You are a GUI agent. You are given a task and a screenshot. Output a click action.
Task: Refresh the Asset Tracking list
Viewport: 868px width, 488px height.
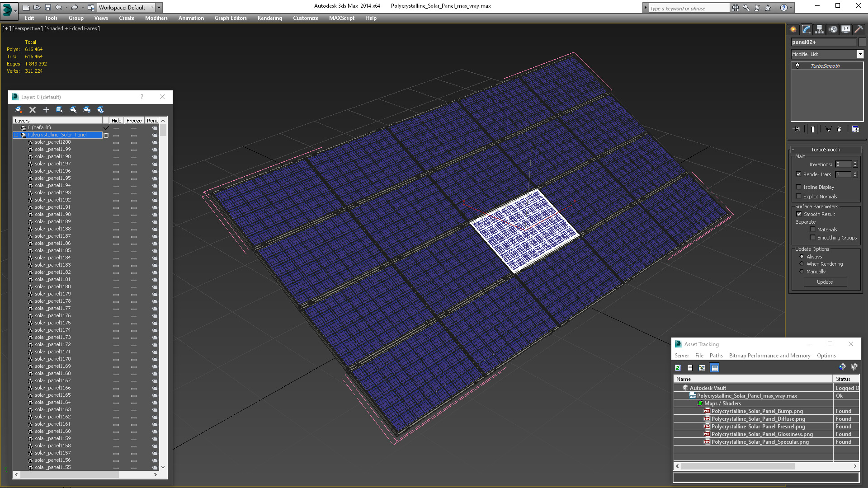click(678, 368)
